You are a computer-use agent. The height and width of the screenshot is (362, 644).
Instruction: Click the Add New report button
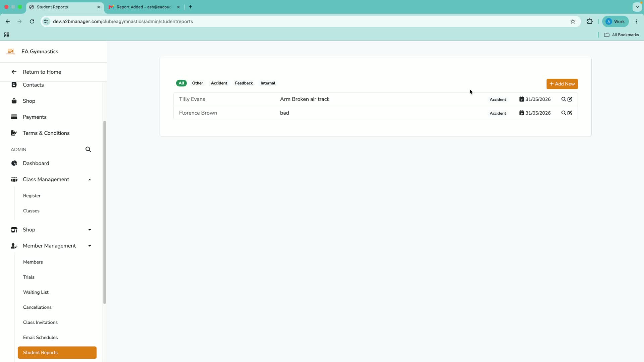[x=562, y=84]
